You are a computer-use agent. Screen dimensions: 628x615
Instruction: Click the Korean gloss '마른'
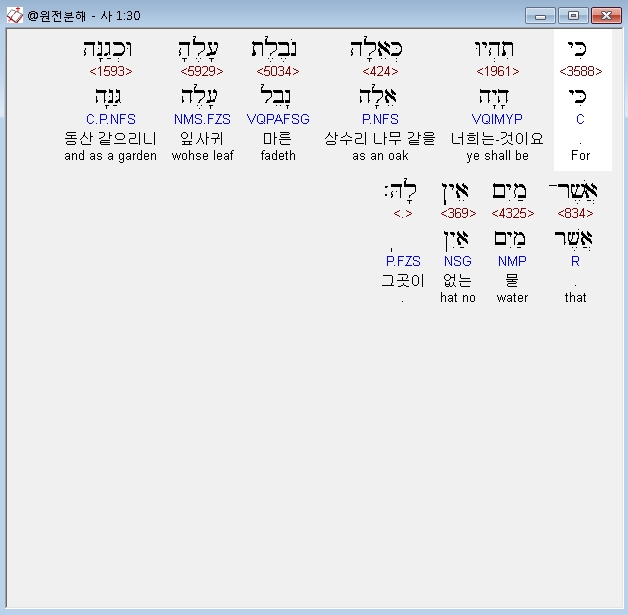[277, 139]
